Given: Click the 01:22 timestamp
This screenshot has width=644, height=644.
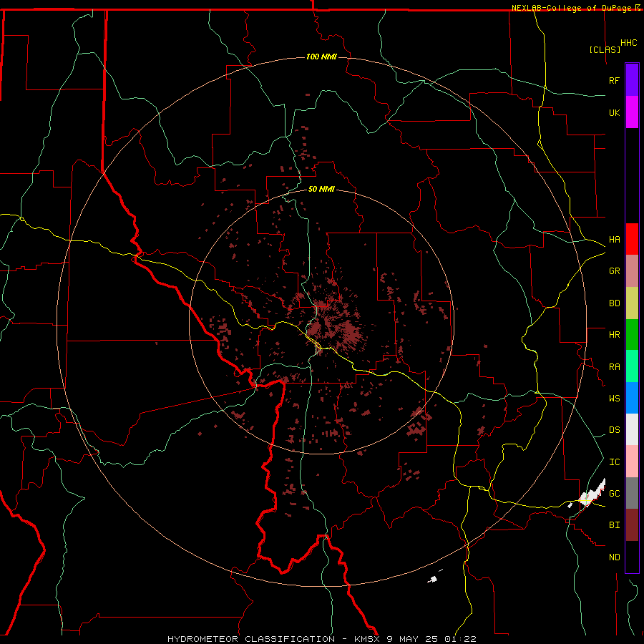Looking at the screenshot, I should (x=459, y=639).
